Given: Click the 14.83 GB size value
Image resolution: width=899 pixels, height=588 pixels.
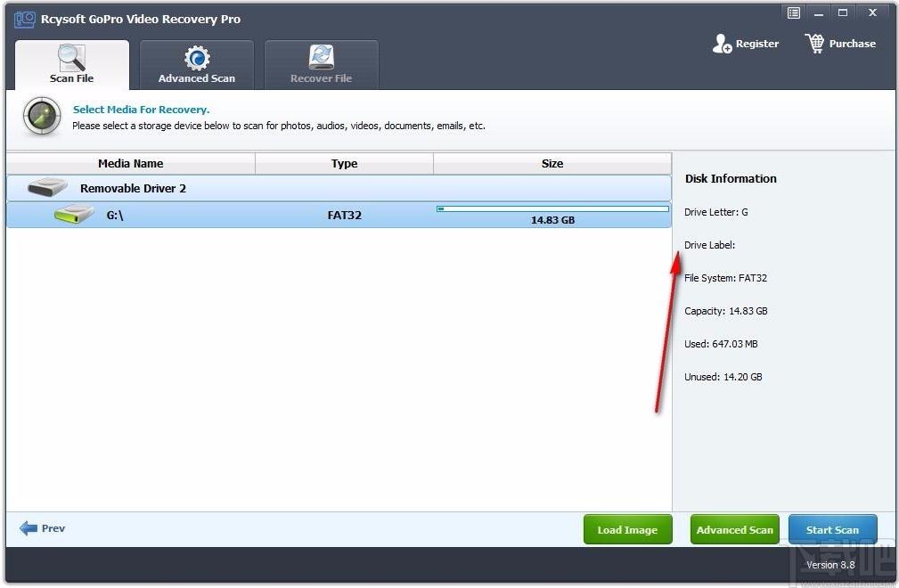Looking at the screenshot, I should click(x=552, y=220).
